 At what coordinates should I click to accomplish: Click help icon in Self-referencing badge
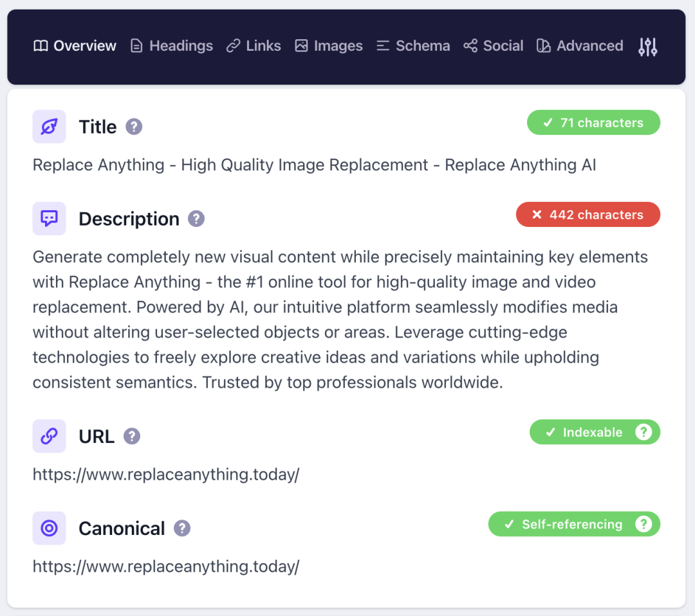point(644,524)
